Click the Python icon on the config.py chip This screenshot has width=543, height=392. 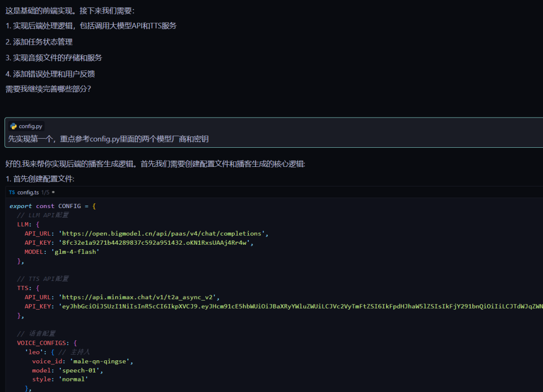coord(14,126)
